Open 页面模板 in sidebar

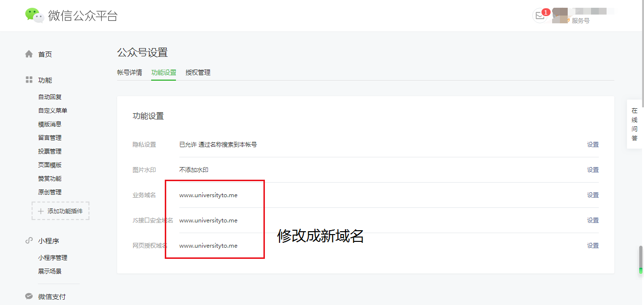coord(50,165)
